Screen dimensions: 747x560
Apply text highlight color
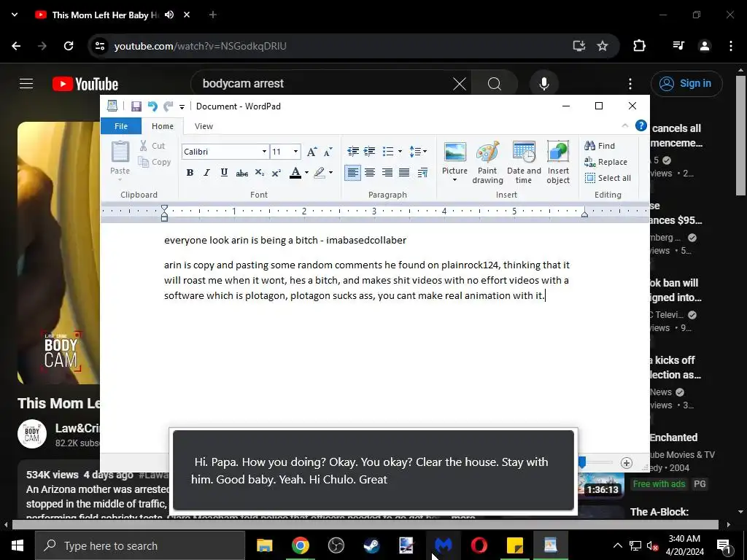tap(320, 172)
